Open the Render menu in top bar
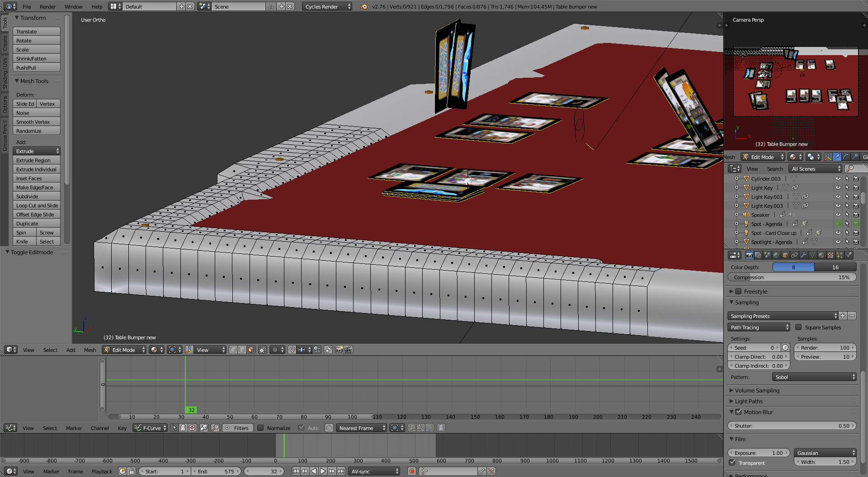Screen dimensions: 868x477 coord(47,6)
